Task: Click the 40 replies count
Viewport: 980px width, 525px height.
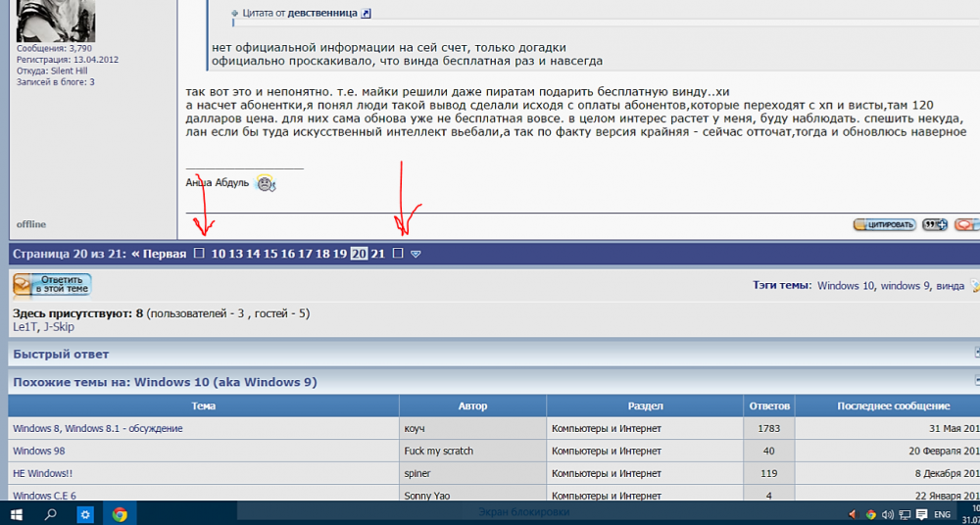Action: pos(769,451)
